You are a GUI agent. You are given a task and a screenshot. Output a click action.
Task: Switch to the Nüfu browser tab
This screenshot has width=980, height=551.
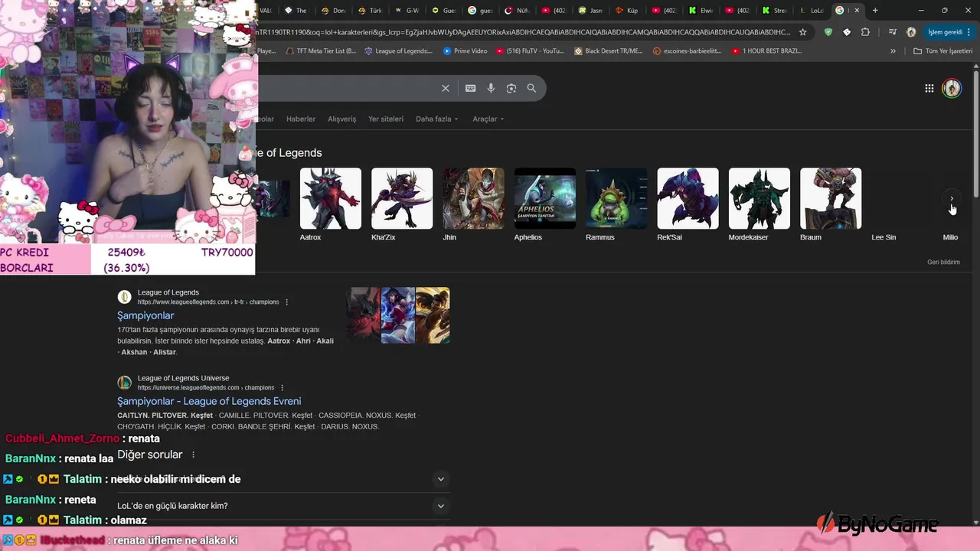(x=517, y=11)
